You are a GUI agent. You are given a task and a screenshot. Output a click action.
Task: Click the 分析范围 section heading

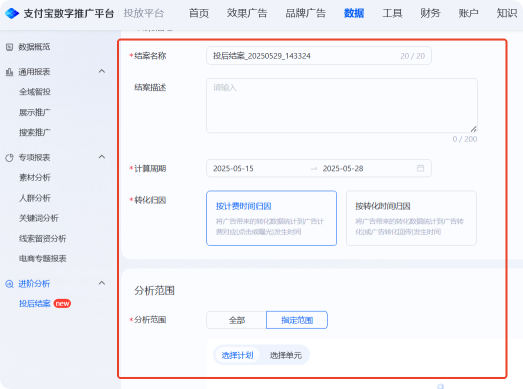(154, 290)
